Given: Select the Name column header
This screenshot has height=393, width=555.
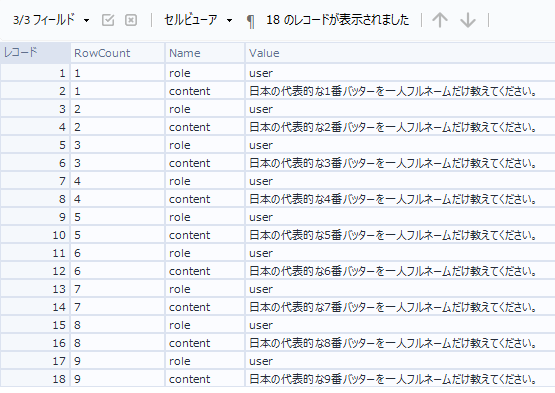Looking at the screenshot, I should (x=205, y=53).
